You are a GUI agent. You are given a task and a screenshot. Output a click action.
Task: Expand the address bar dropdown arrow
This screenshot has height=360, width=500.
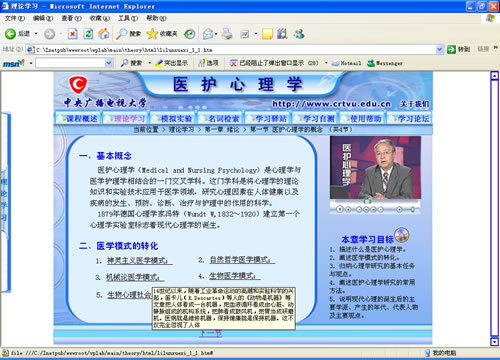point(440,50)
